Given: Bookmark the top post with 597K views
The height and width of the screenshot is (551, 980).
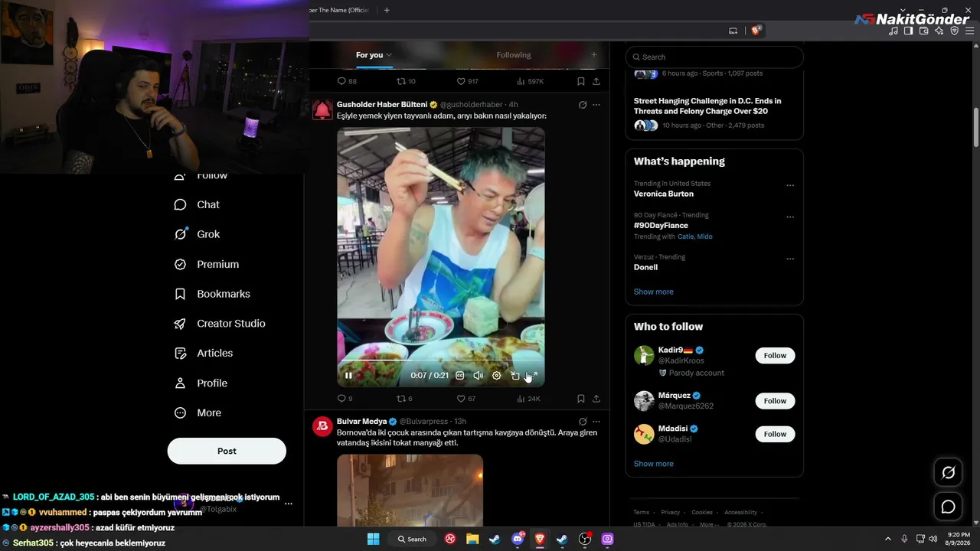Looking at the screenshot, I should coord(581,81).
